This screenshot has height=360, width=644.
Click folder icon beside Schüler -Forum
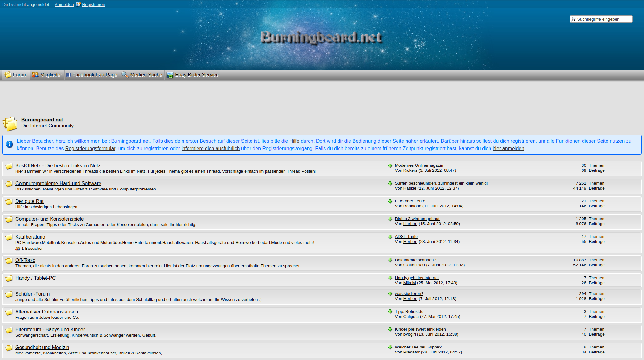[x=9, y=294]
